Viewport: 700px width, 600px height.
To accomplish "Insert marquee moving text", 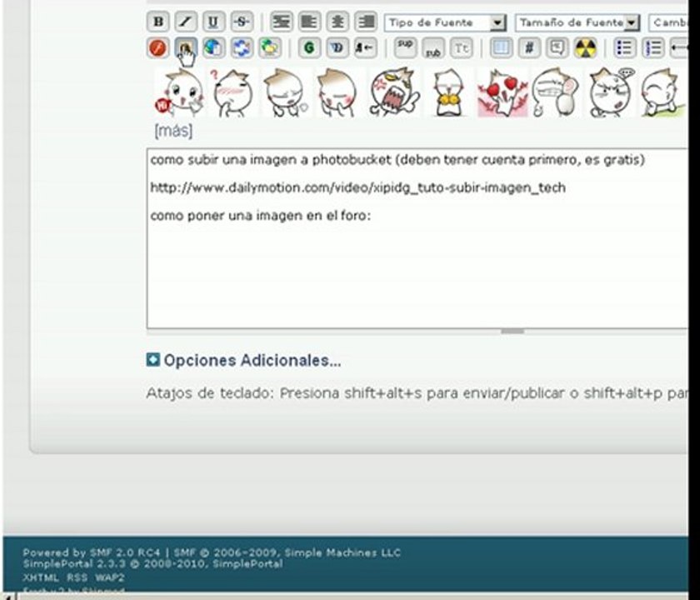I will pos(366,47).
